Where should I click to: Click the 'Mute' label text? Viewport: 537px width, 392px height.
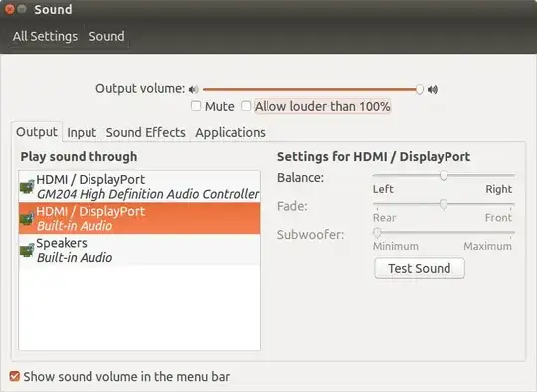(x=220, y=106)
